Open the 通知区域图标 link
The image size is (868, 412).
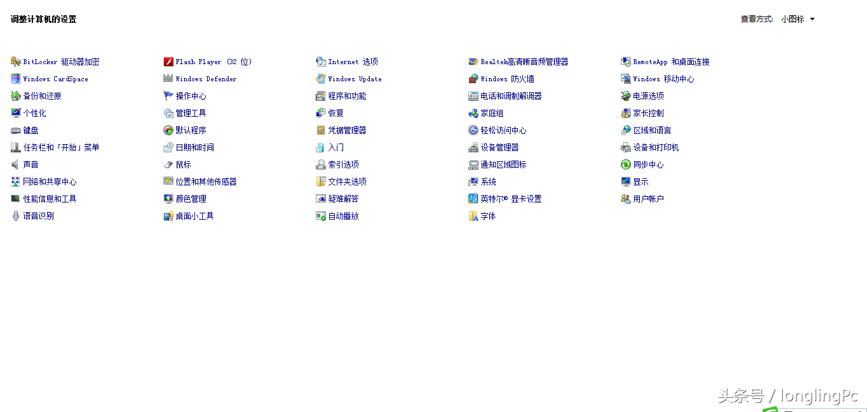point(503,164)
